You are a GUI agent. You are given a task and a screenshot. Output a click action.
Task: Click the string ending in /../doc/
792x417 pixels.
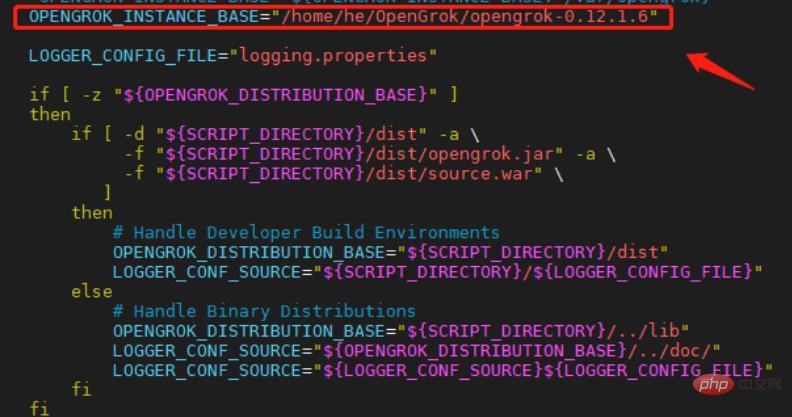(517, 351)
